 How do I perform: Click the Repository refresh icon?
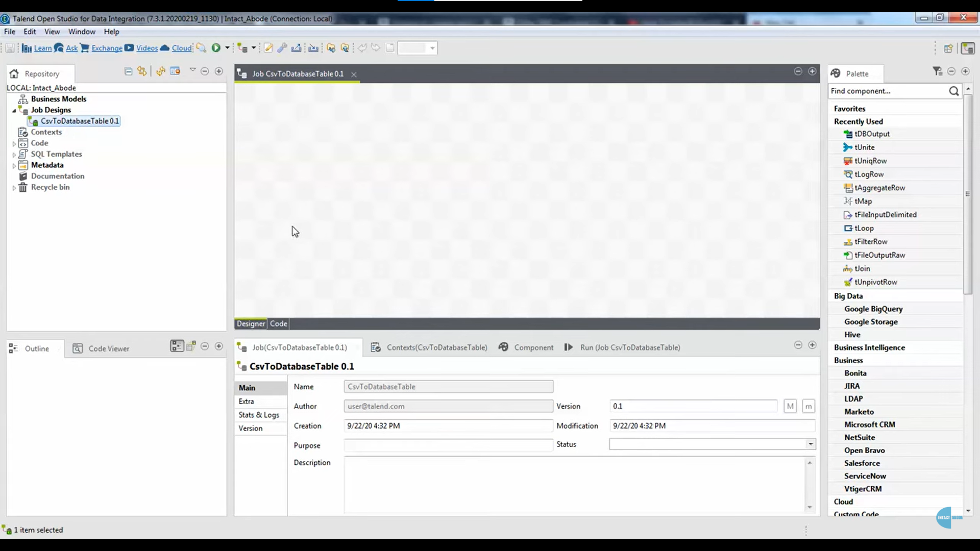click(160, 71)
